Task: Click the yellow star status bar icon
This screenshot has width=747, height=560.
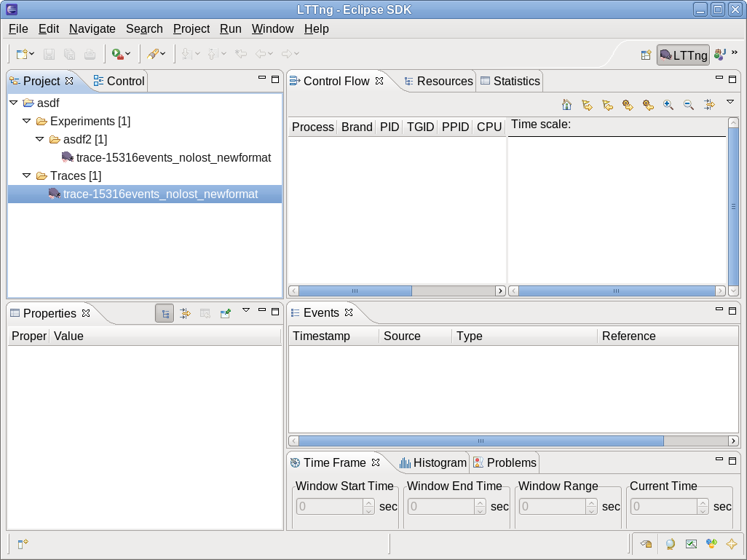Action: [731, 544]
